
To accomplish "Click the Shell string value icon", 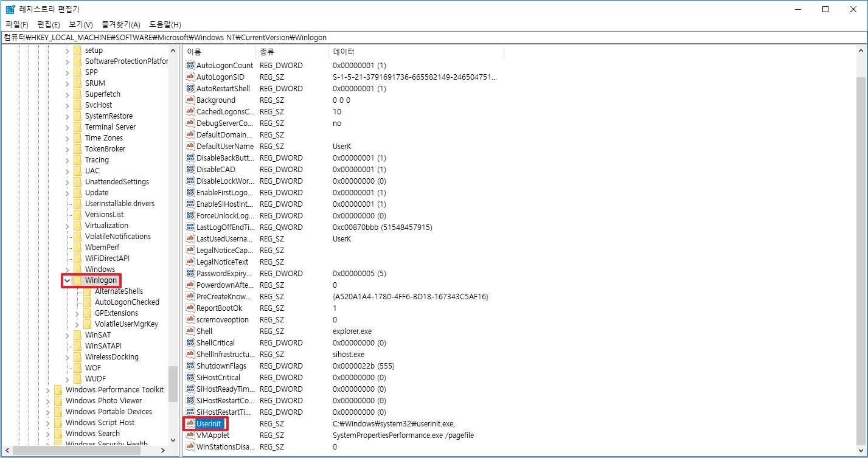I will (190, 331).
